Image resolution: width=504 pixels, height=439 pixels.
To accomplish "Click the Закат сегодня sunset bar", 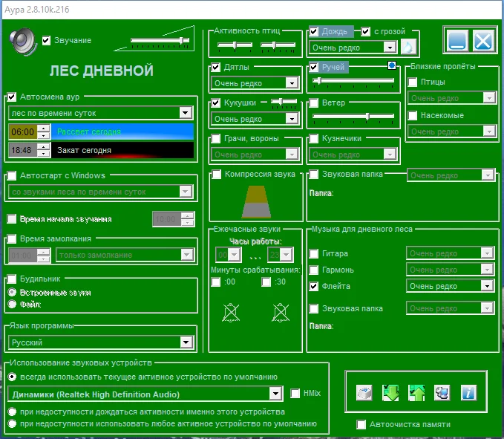I will (x=122, y=150).
